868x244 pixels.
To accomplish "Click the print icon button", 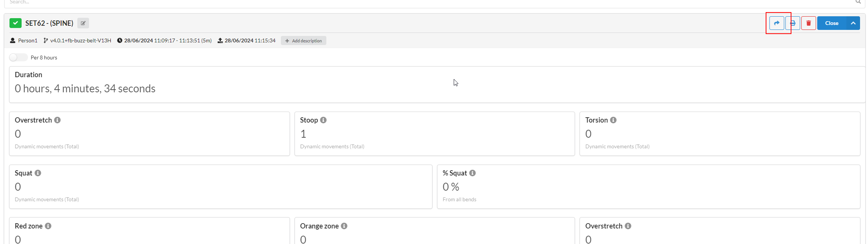I will tap(793, 23).
